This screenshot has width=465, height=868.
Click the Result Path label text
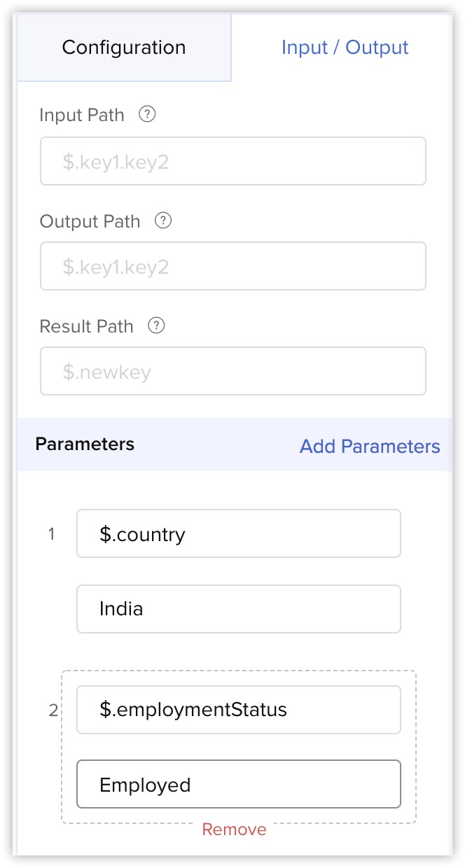coord(86,327)
